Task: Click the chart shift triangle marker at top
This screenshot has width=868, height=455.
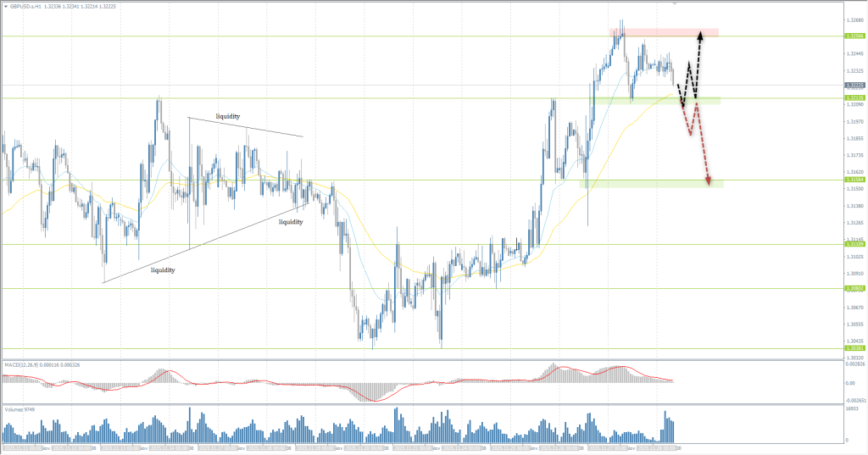Action: (x=675, y=3)
